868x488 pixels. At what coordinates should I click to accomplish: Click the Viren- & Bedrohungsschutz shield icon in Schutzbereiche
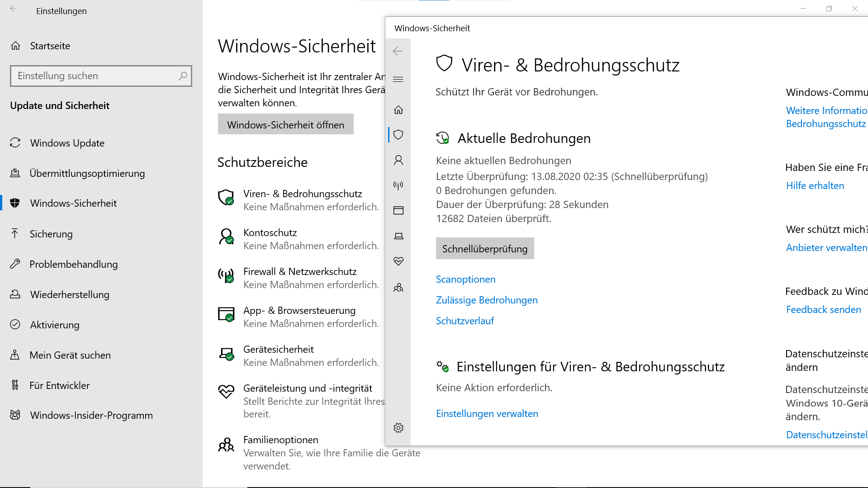pyautogui.click(x=226, y=198)
